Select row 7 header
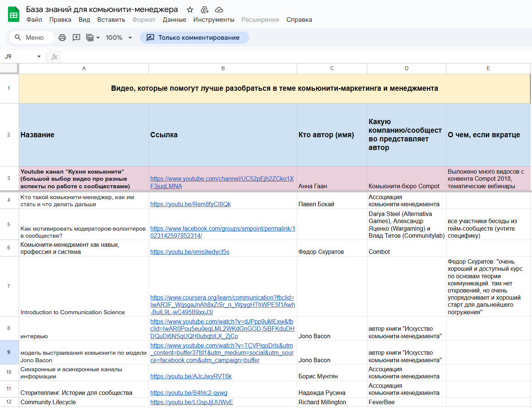Screen dimensions: 532x408 point(9,286)
